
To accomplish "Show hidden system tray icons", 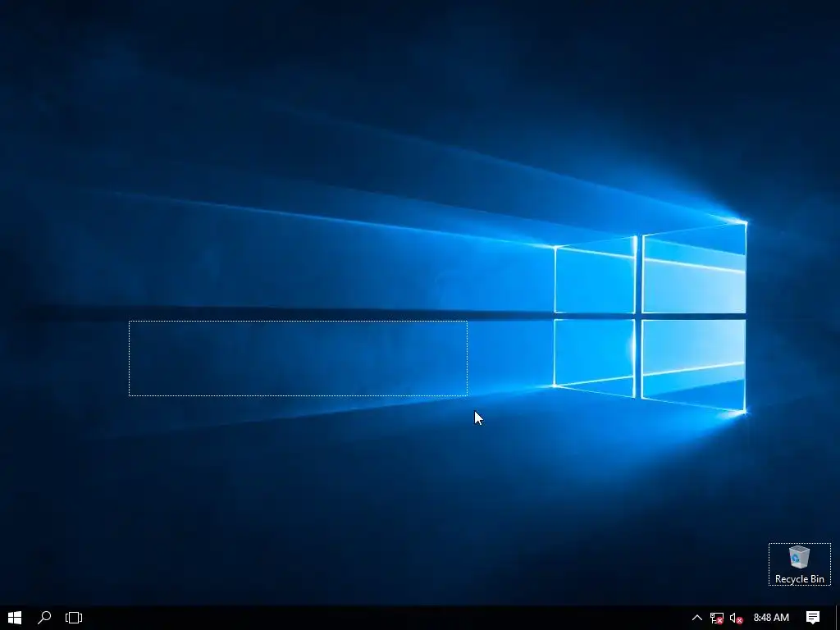I will (x=697, y=618).
